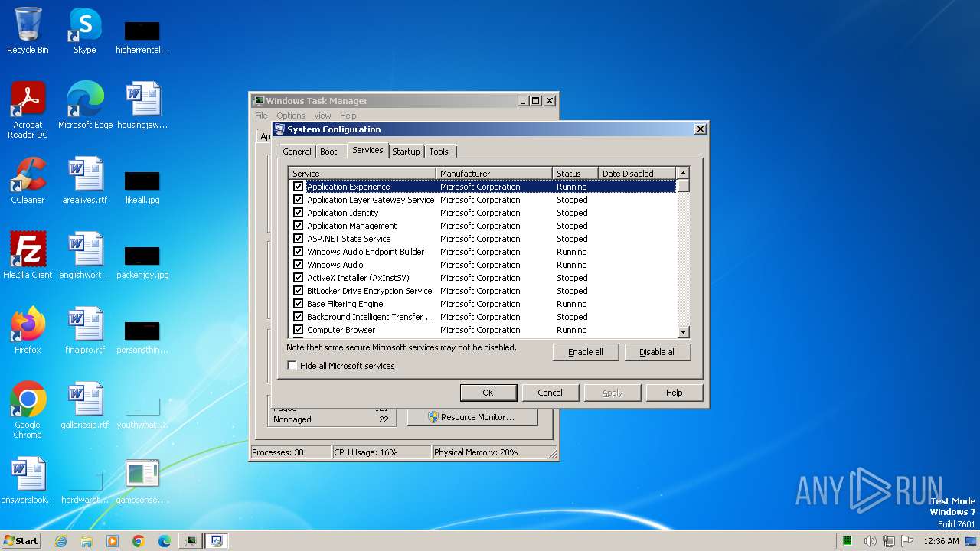
Task: Select higherrental file on desktop
Action: [142, 37]
